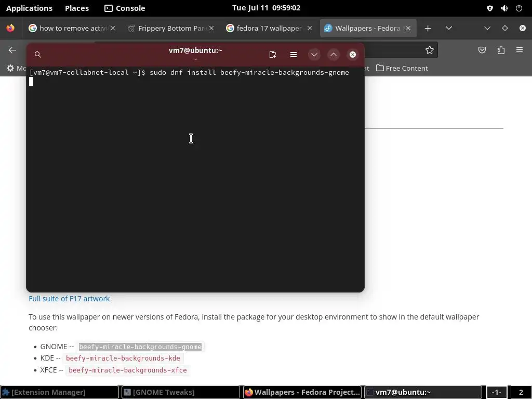Open the Applications menu
This screenshot has width=532, height=399.
[x=29, y=8]
